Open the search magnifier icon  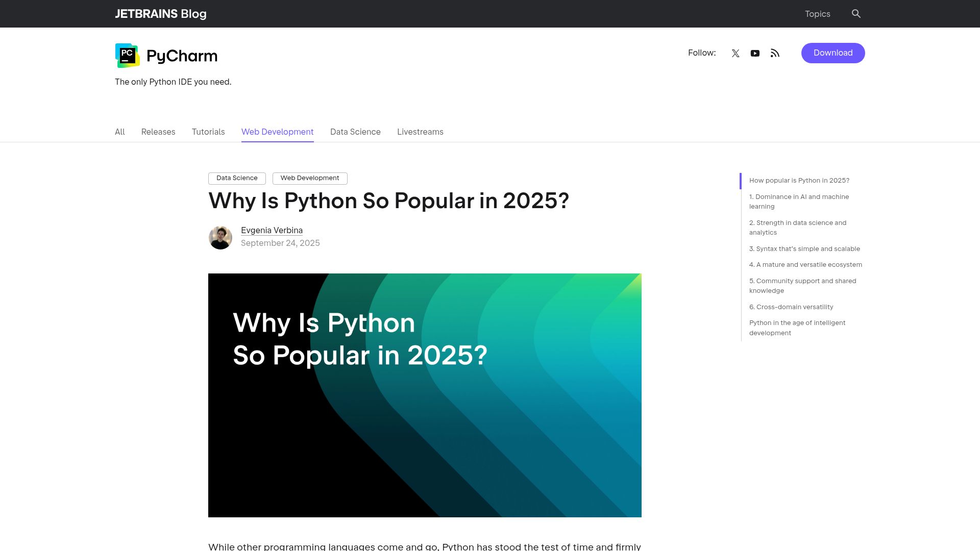[x=856, y=14]
